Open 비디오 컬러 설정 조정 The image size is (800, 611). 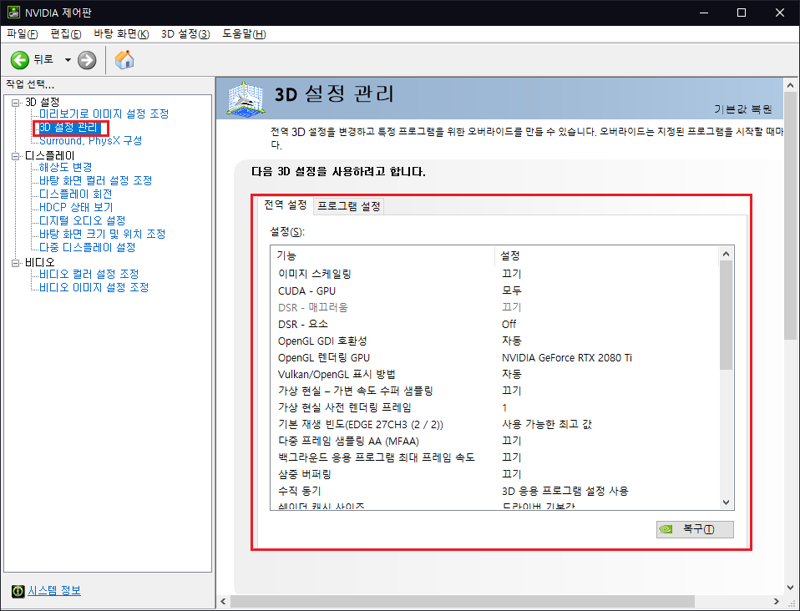click(x=89, y=274)
